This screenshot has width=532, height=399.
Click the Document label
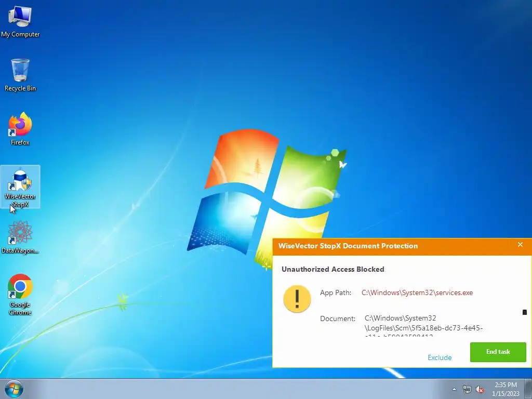click(x=338, y=318)
